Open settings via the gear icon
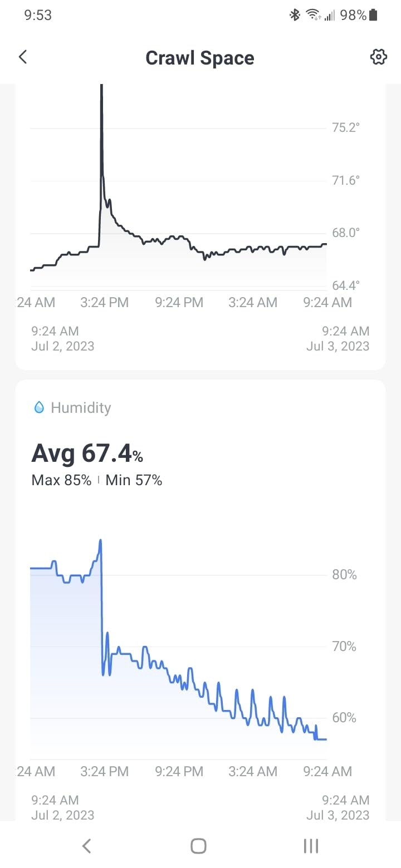The image size is (401, 868). point(379,57)
